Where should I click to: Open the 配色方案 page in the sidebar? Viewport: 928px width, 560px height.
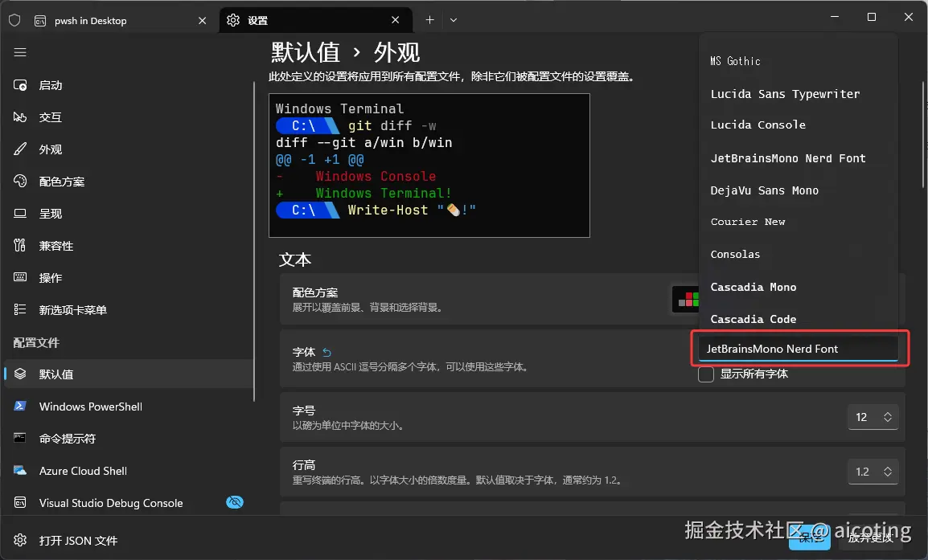pos(129,182)
